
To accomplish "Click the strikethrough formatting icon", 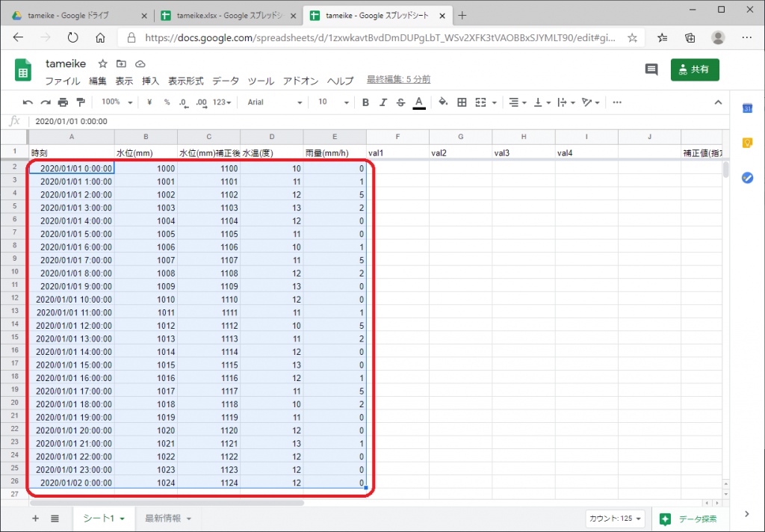I will pos(401,102).
